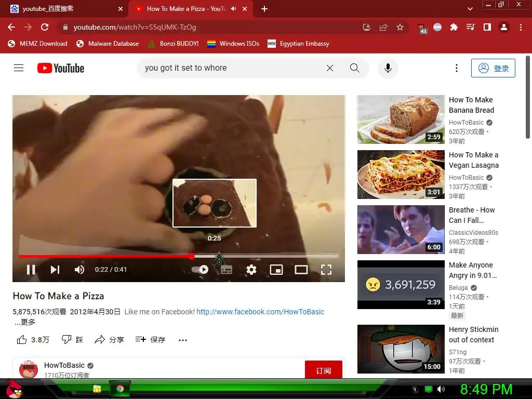
Task: Skip to next video
Action: point(55,270)
